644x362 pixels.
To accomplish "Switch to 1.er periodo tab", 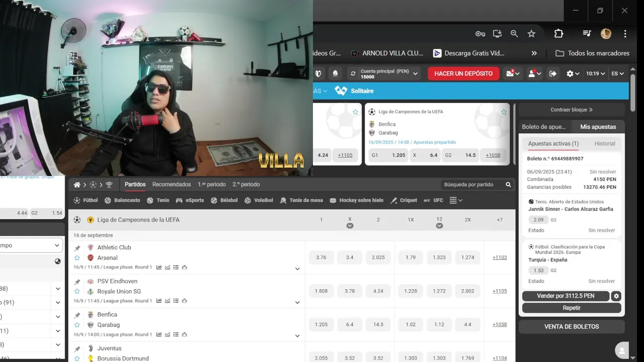I will click(212, 185).
